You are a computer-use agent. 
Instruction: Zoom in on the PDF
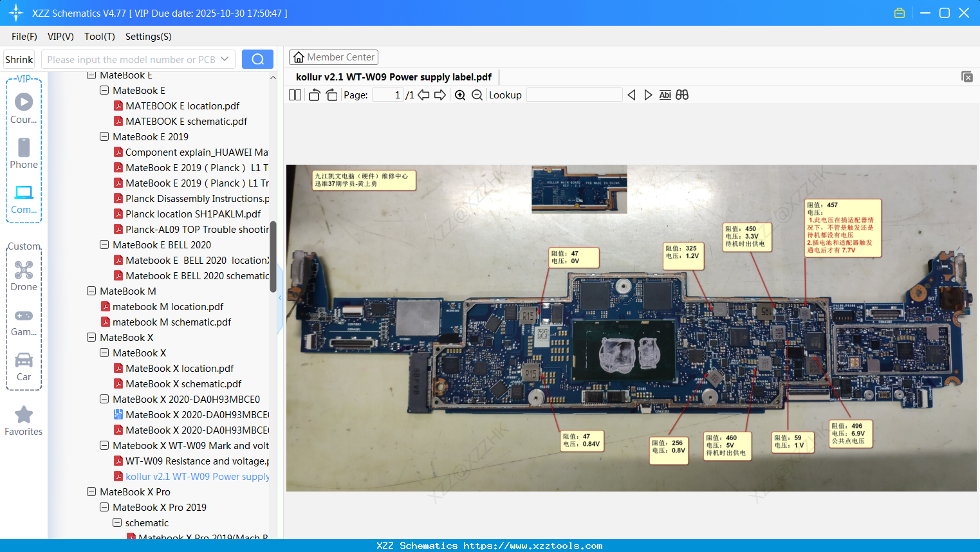click(x=460, y=95)
